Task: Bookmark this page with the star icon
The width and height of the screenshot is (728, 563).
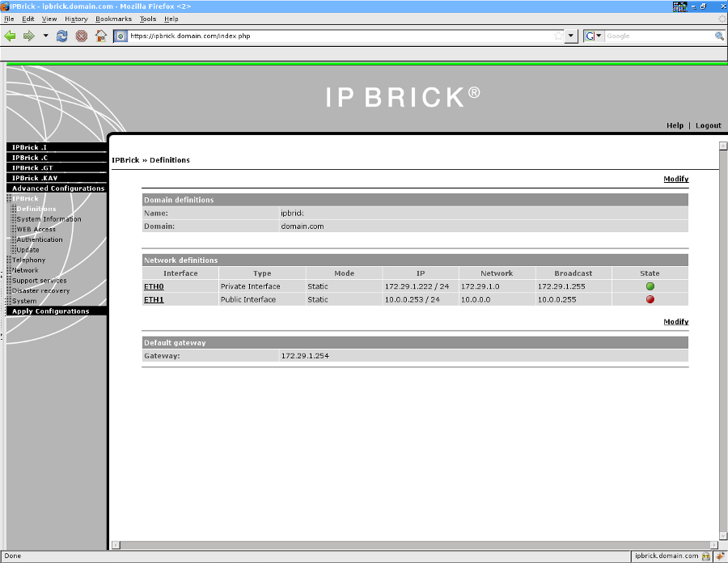Action: (558, 36)
